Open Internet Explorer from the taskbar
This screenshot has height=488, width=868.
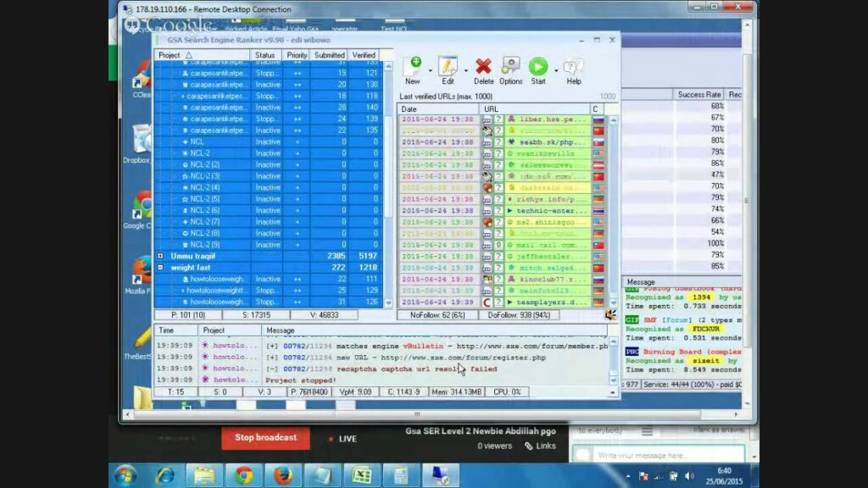(x=165, y=476)
